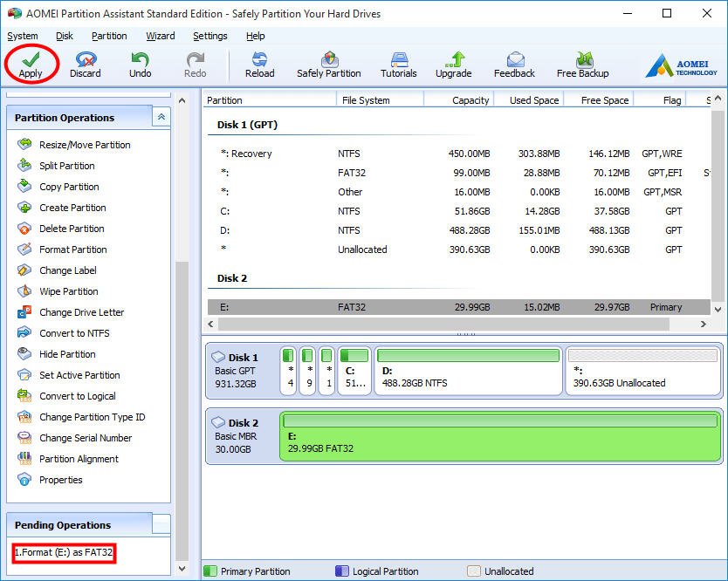The height and width of the screenshot is (581, 728).
Task: Open the Tutorials toolbar icon
Action: point(399,64)
